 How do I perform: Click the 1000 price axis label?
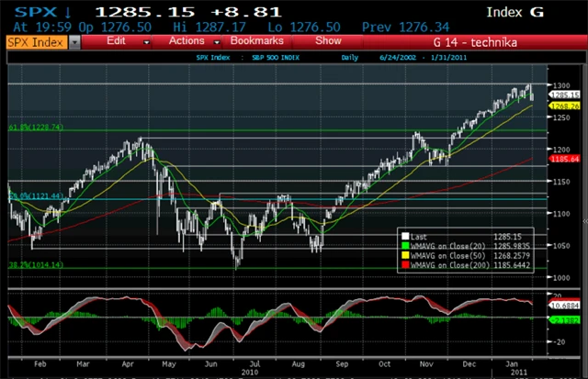coord(561,277)
